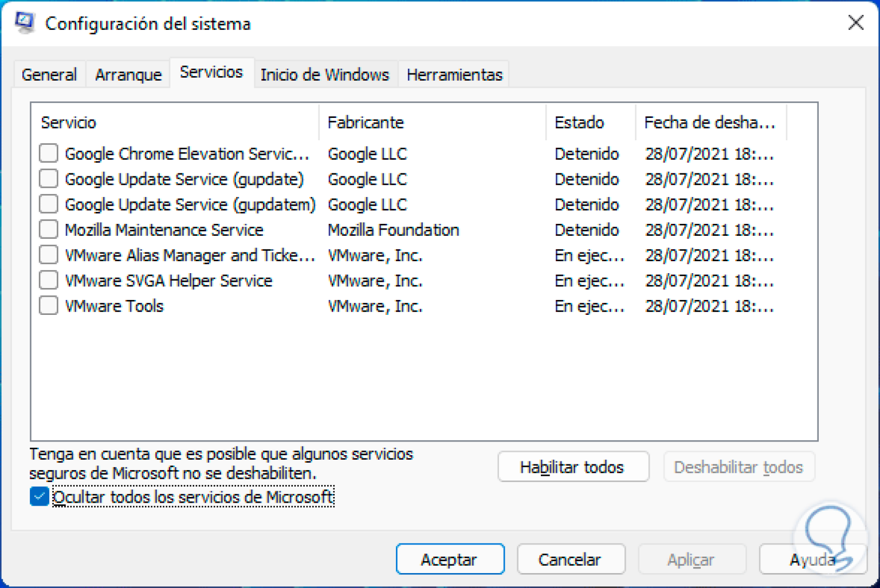This screenshot has width=880, height=588.
Task: Click the Habilitar todos button
Action: click(x=572, y=467)
